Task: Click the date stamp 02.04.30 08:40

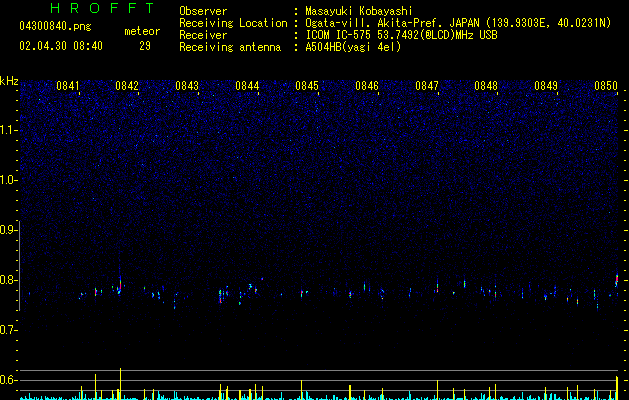Action: [x=61, y=46]
